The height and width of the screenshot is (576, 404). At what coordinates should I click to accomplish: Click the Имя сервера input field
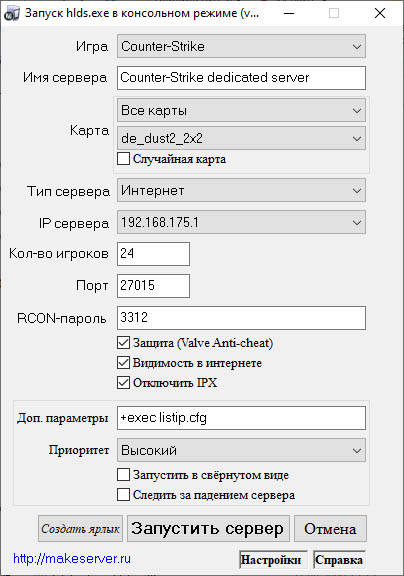(x=241, y=78)
